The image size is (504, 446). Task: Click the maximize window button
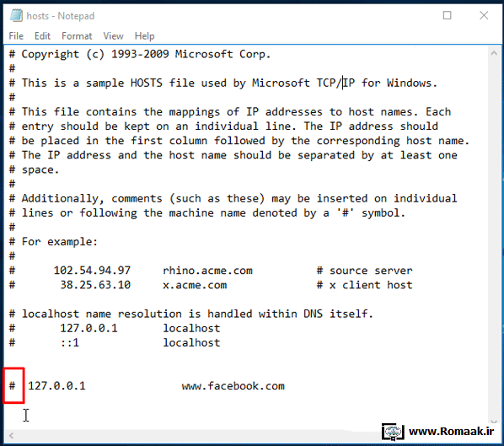coord(447,15)
